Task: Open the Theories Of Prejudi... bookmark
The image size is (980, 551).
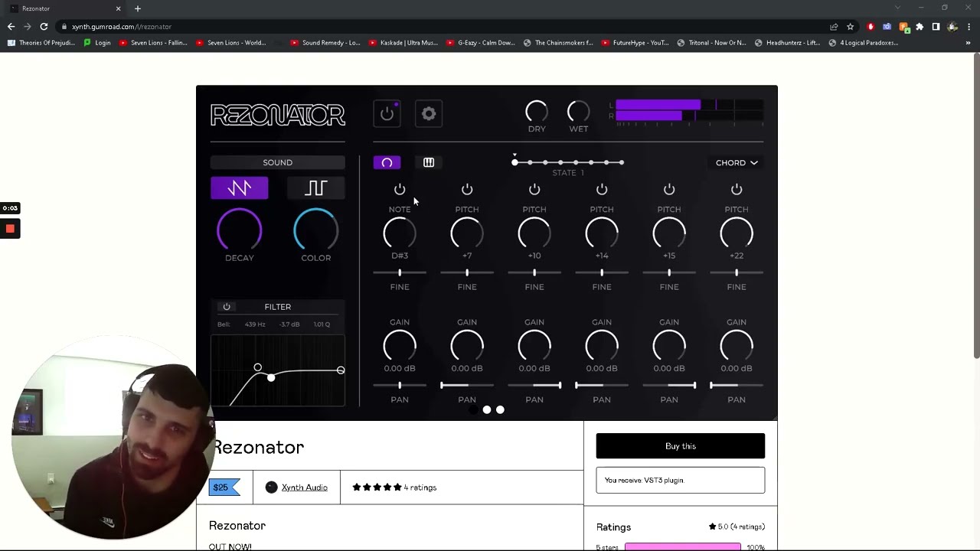Action: [41, 43]
